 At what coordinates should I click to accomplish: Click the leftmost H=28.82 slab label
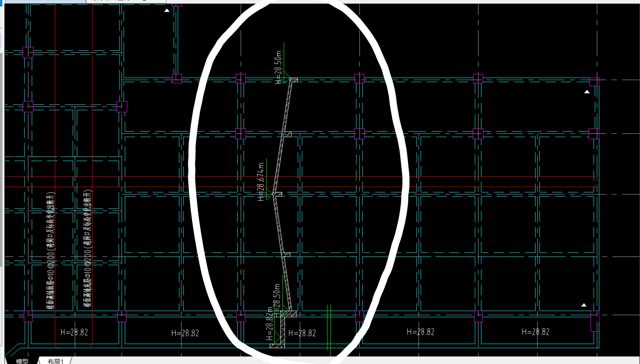tap(74, 332)
